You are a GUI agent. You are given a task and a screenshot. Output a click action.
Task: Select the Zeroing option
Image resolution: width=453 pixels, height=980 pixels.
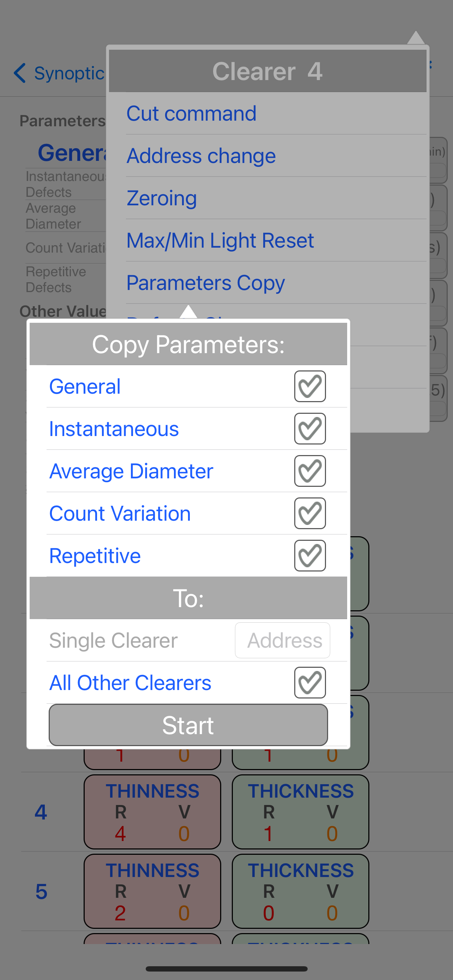tap(162, 198)
